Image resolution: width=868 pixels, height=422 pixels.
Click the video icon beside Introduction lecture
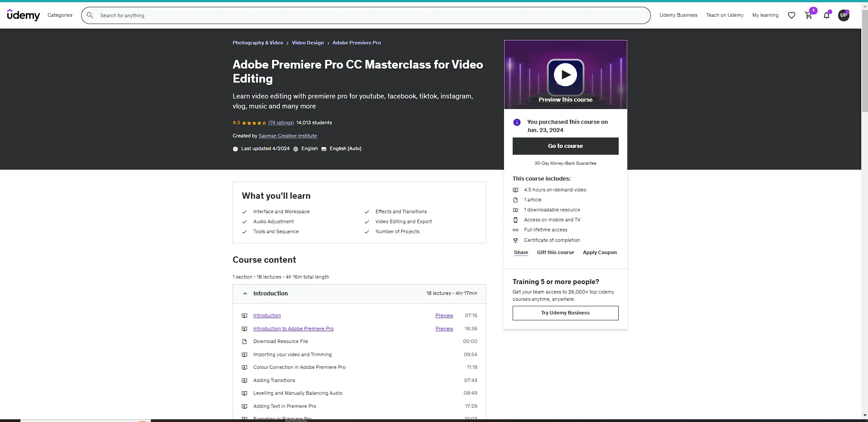click(x=244, y=316)
